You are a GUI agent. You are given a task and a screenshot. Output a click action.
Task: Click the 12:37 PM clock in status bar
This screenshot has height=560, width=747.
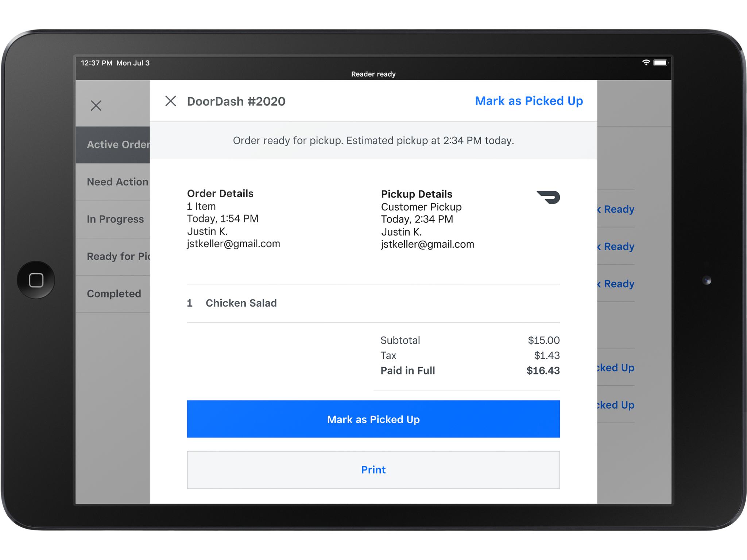pos(97,63)
